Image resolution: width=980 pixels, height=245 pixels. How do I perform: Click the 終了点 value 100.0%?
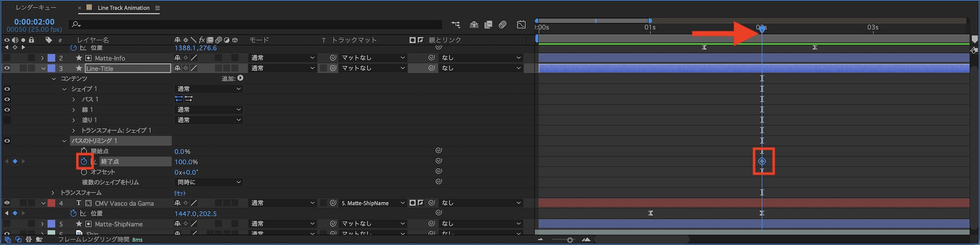click(x=186, y=162)
